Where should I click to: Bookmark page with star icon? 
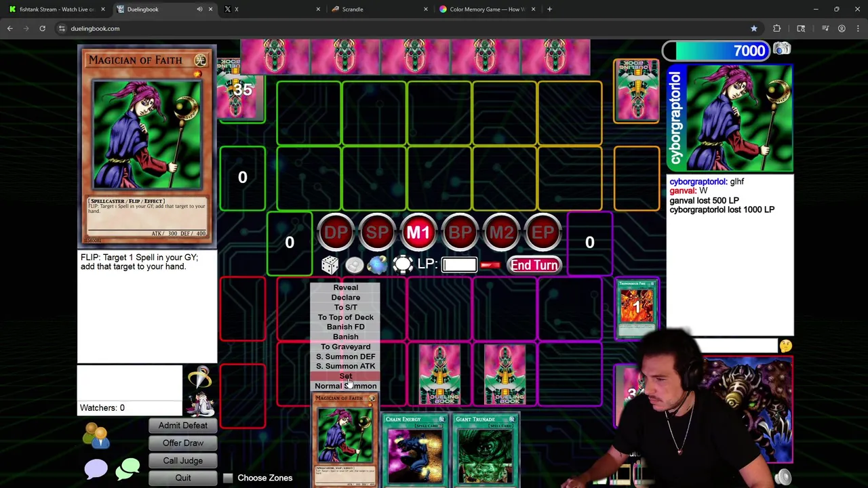pos(753,28)
